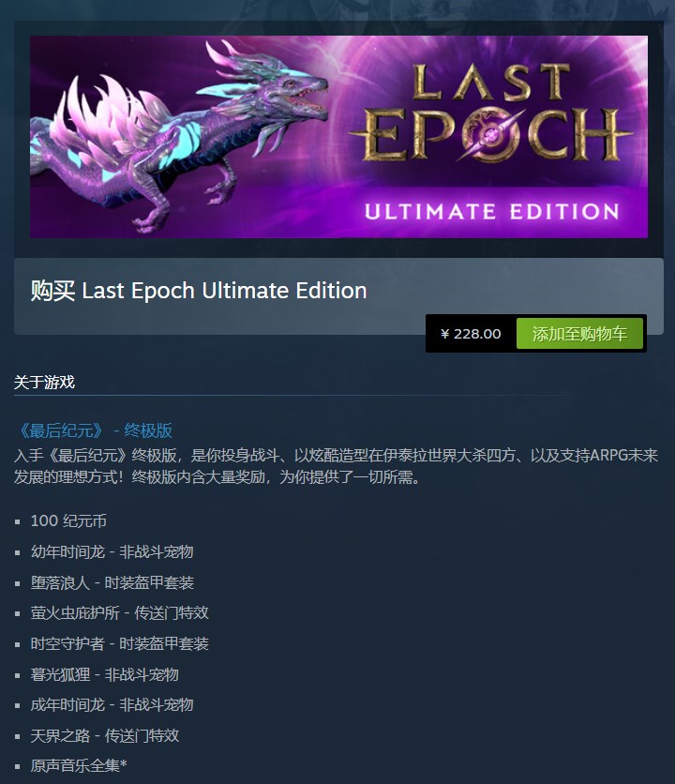Image resolution: width=675 pixels, height=784 pixels.
Task: Click the Last Epoch logo emblem
Action: [490, 113]
